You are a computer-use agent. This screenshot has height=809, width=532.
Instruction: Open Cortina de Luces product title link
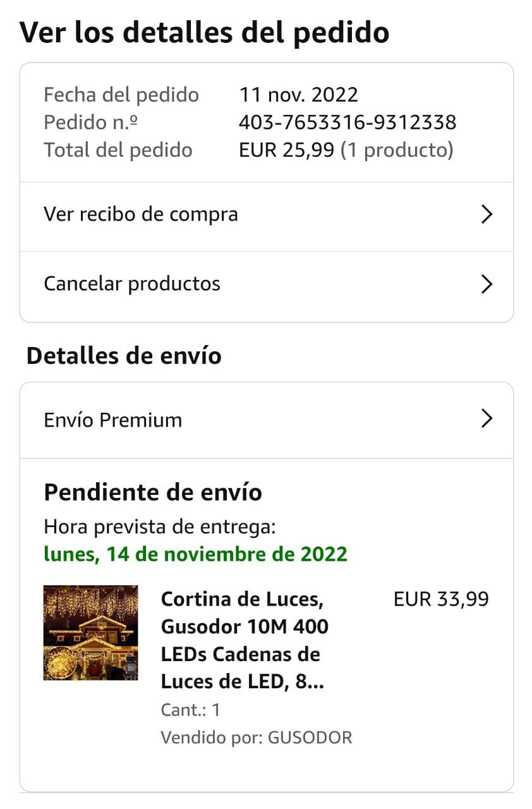coord(245,640)
